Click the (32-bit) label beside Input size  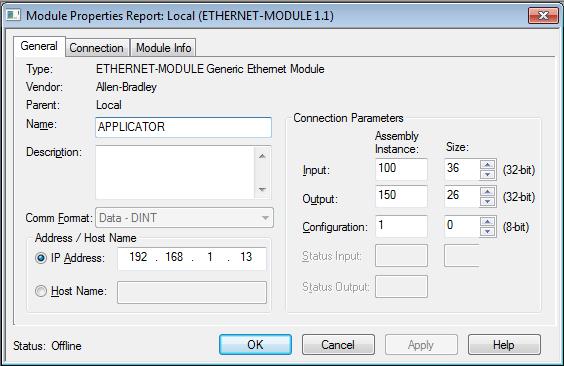pos(519,170)
